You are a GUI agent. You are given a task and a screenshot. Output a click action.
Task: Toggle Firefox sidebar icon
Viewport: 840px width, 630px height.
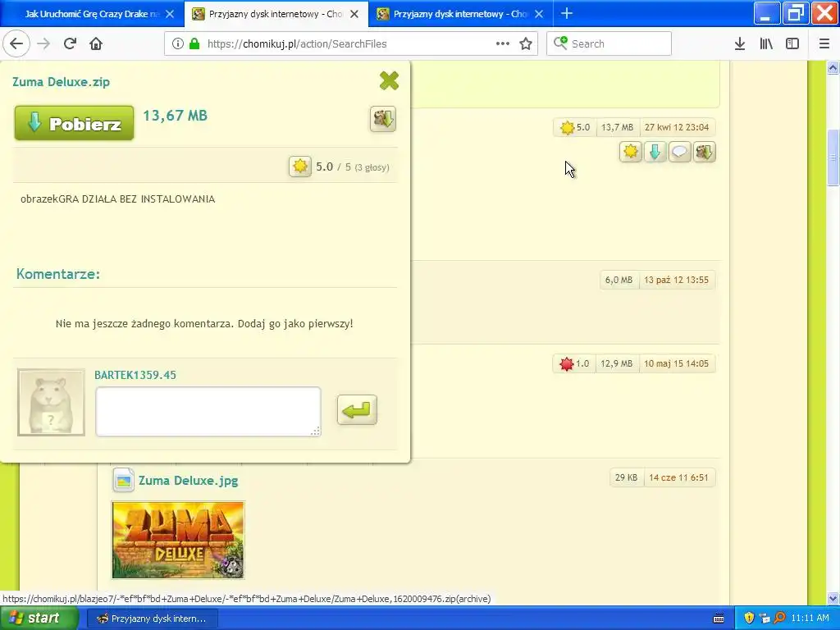792,43
